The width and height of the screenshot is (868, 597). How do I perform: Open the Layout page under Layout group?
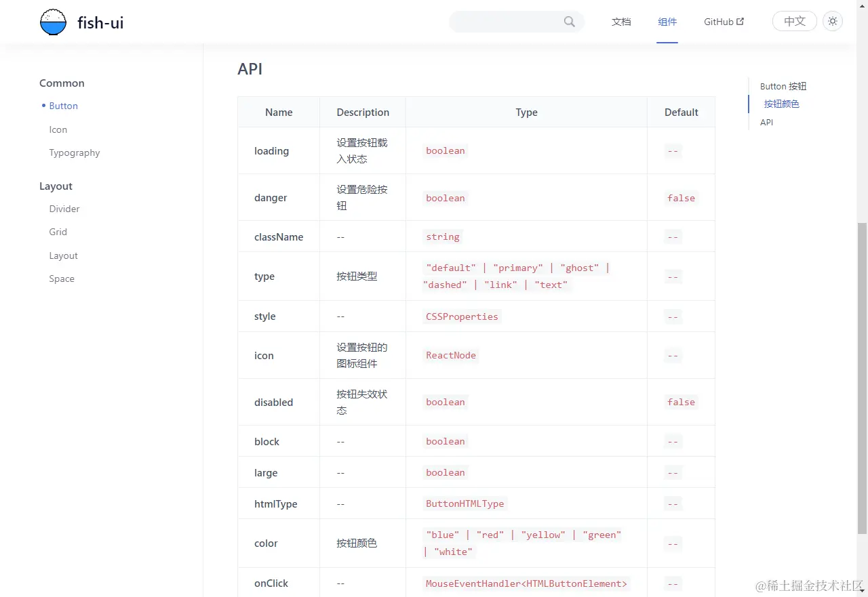(x=64, y=255)
